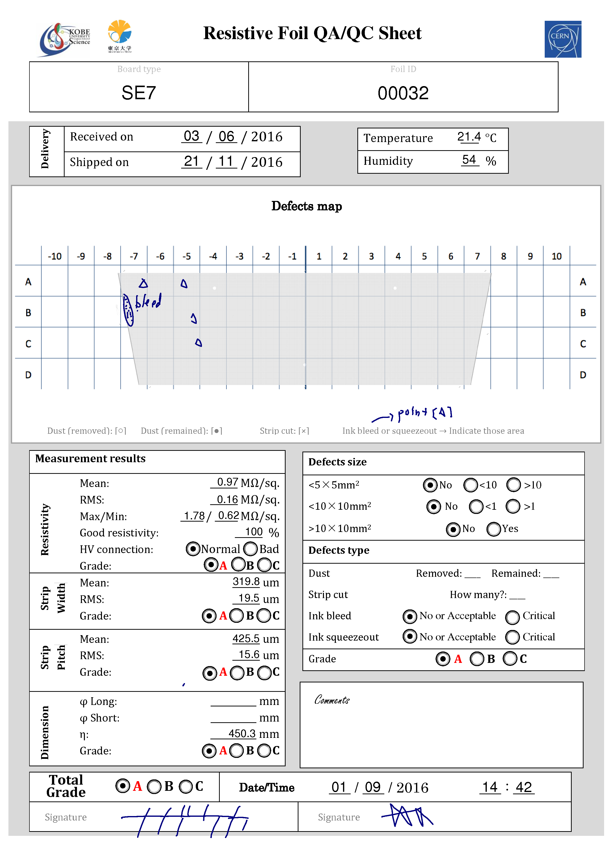Click the 'Resistive Foil QA/QC Sheet' title
This screenshot has width=614, height=868.
(x=312, y=33)
